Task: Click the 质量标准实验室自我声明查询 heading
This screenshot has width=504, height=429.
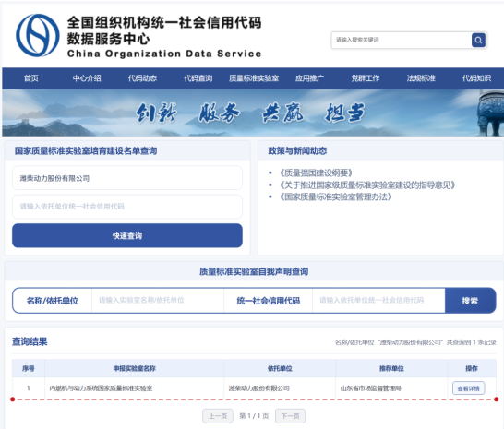Action: point(254,271)
